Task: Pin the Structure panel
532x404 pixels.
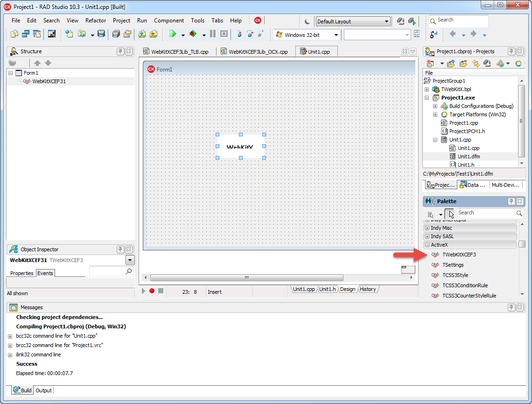Action: click(120, 51)
